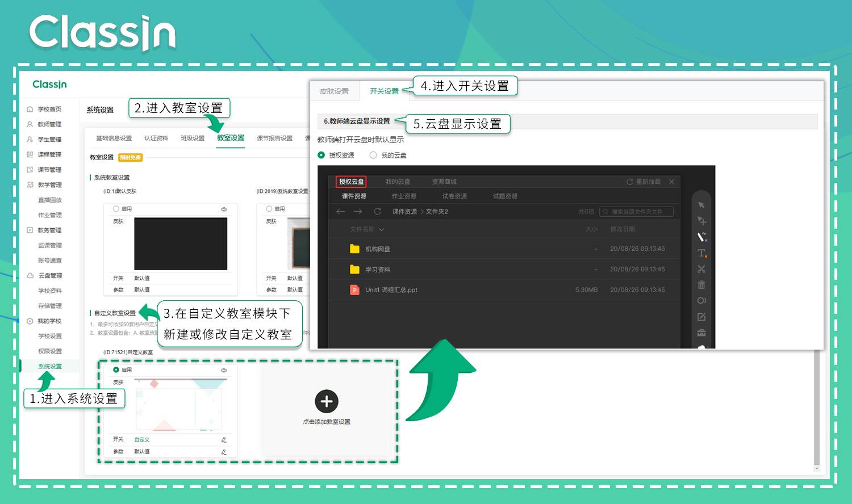Viewport: 852px width, 504px height.
Task: Open the 机构网盘 folder icon
Action: click(354, 249)
